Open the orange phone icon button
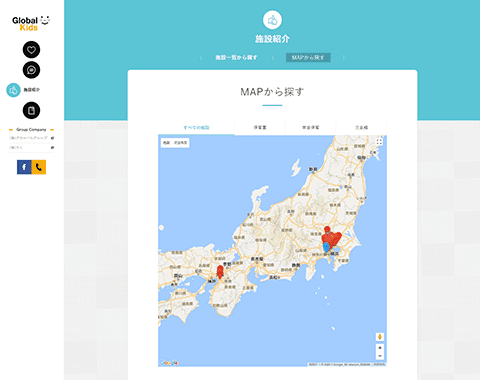The width and height of the screenshot is (480, 380). tap(39, 167)
